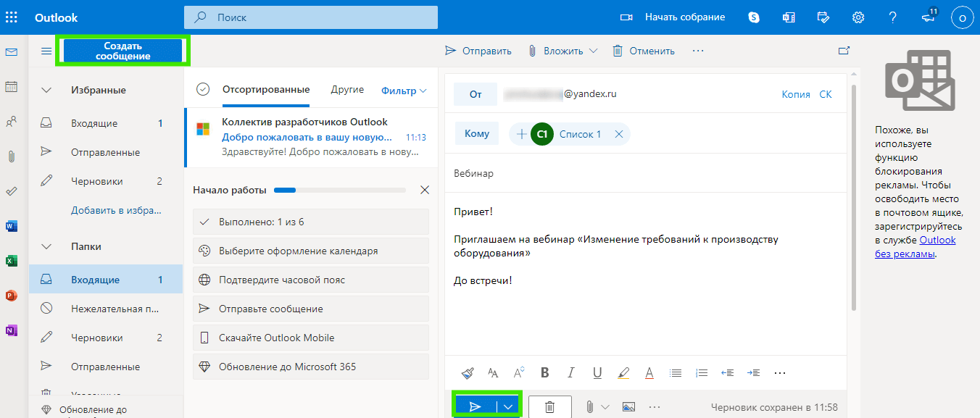The height and width of the screenshot is (418, 980).
Task: Insert picture inline icon
Action: [628, 407]
